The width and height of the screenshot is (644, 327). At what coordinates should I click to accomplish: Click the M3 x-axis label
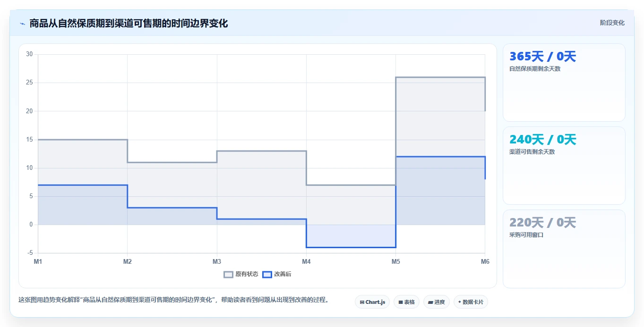217,261
